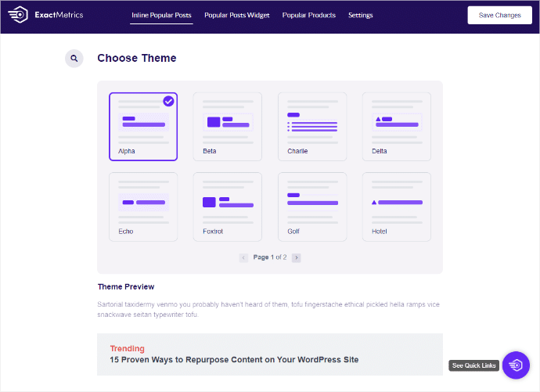
Task: Click the ExactMetrics brand name text
Action: [x=59, y=15]
